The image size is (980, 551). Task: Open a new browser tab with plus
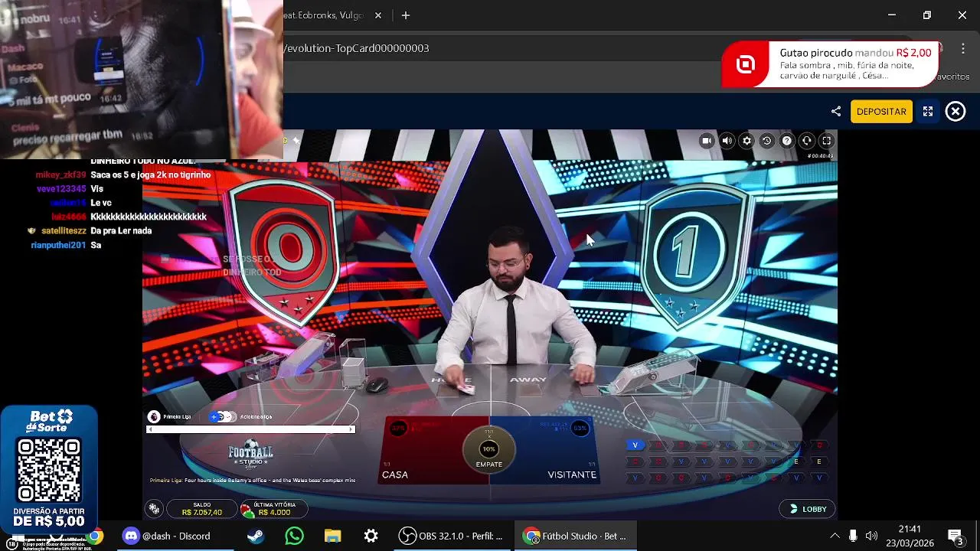point(406,15)
